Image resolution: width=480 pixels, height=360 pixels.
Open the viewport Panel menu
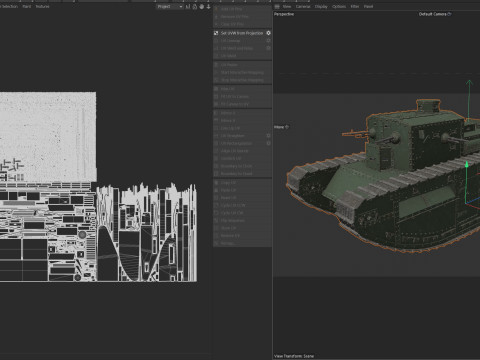click(x=368, y=6)
